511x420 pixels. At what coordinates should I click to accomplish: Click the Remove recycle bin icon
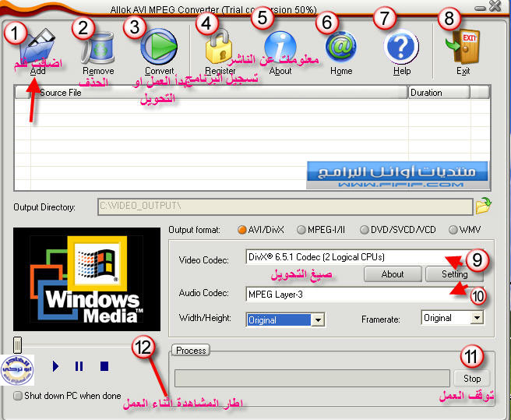click(98, 47)
